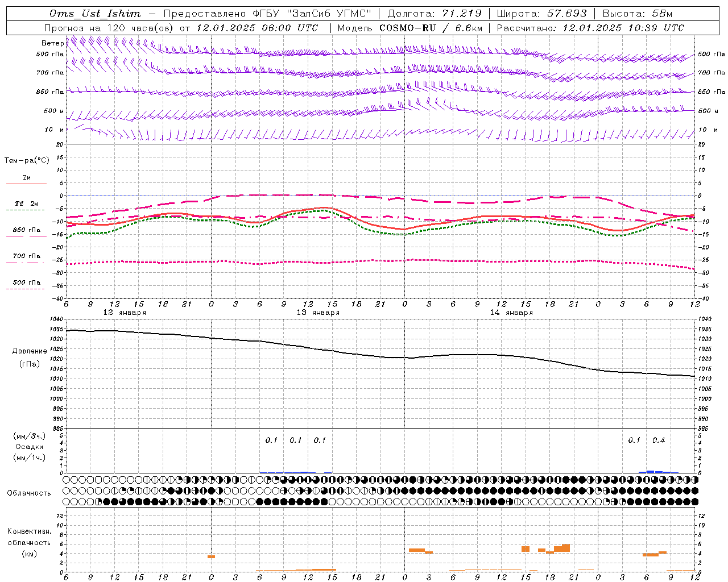Click the Тем-ра(°C) panel label
728x582 pixels.
27,161
